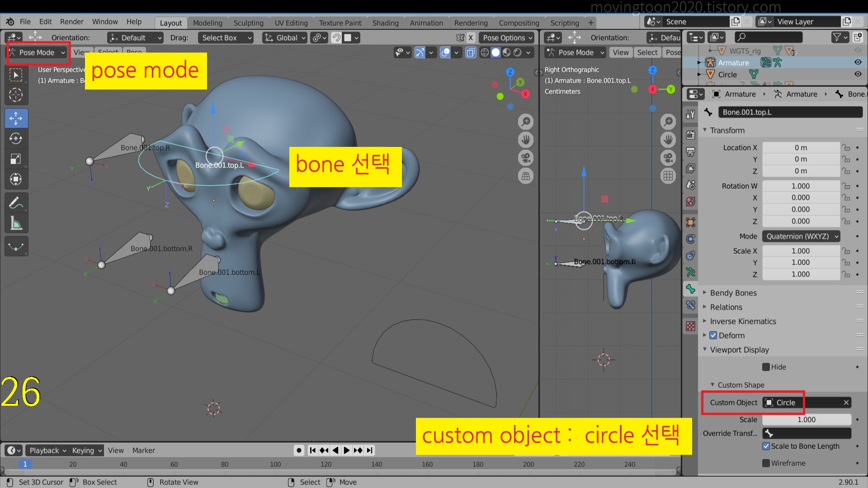The width and height of the screenshot is (868, 488).
Task: Clear the Circle custom object
Action: (x=846, y=403)
